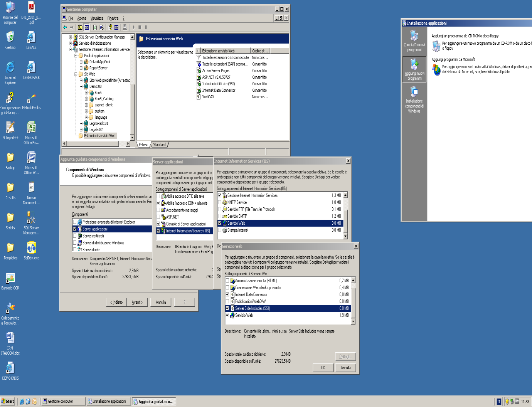Expand DefaultAppPool tree node
This screenshot has width=532, height=407.
81,62
